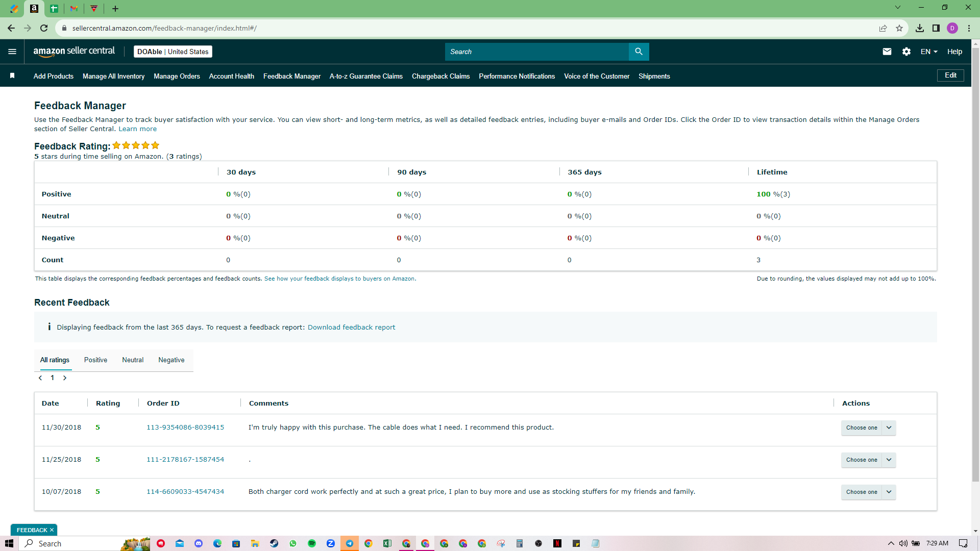The height and width of the screenshot is (551, 980).
Task: Open the settings gear menu
Action: [x=906, y=52]
